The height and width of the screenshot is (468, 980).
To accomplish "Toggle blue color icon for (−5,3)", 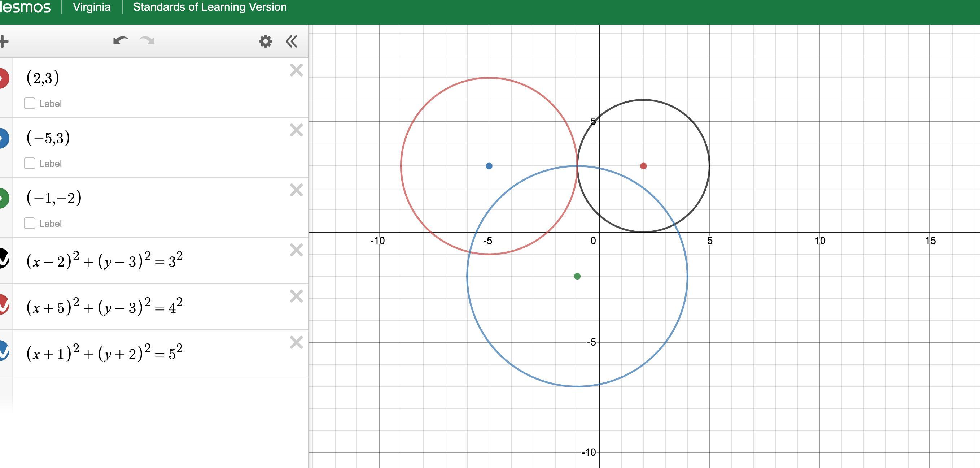I will tap(3, 138).
